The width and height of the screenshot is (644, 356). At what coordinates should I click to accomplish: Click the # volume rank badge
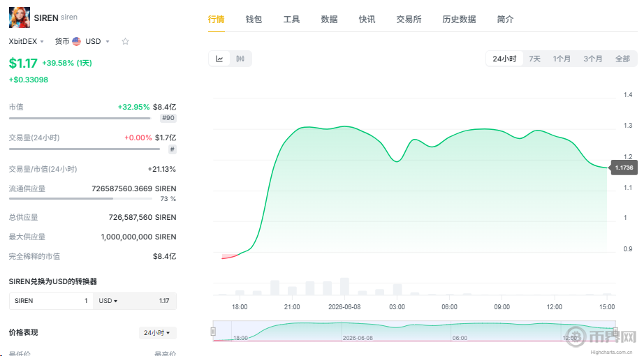(173, 149)
